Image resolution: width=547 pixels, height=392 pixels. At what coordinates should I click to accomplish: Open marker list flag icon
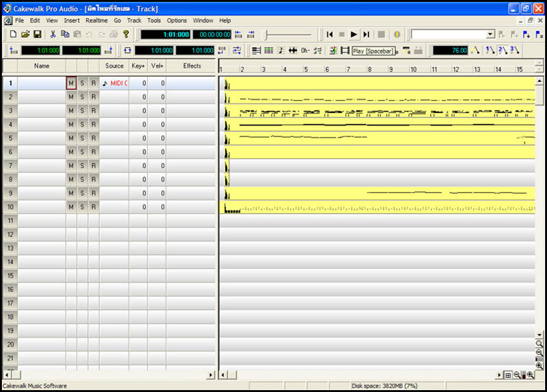tap(539, 34)
